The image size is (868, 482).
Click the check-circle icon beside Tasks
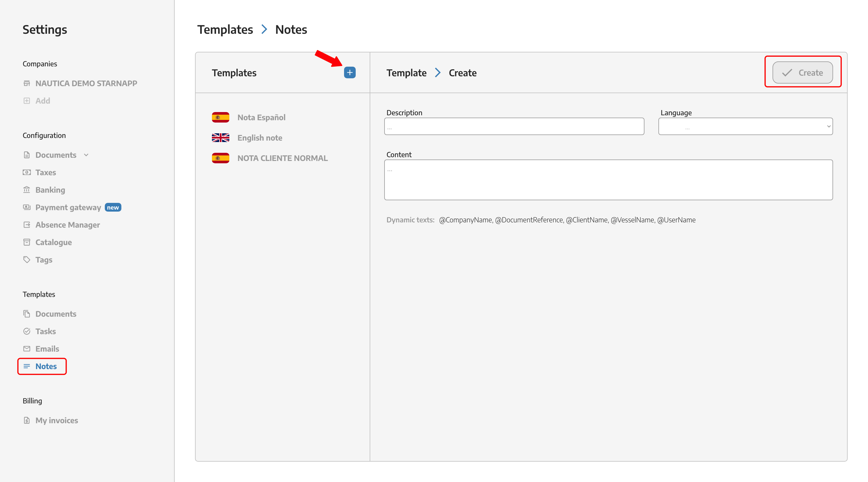(26, 332)
